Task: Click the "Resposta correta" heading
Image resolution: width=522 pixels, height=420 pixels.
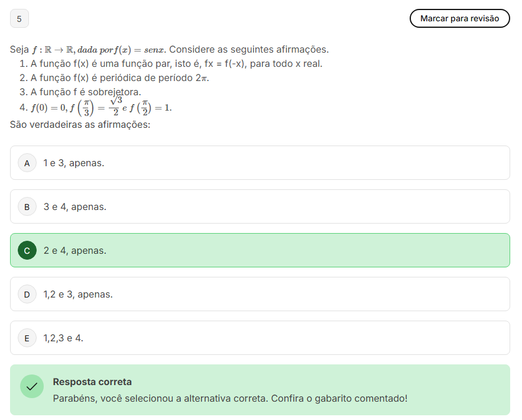Action: pos(92,382)
